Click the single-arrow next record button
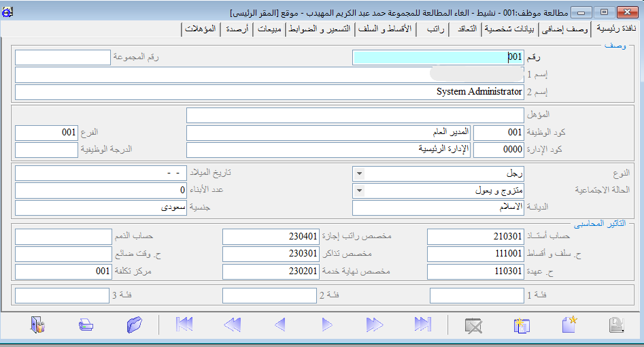Screen dimensions: 644x347 pos(327,325)
